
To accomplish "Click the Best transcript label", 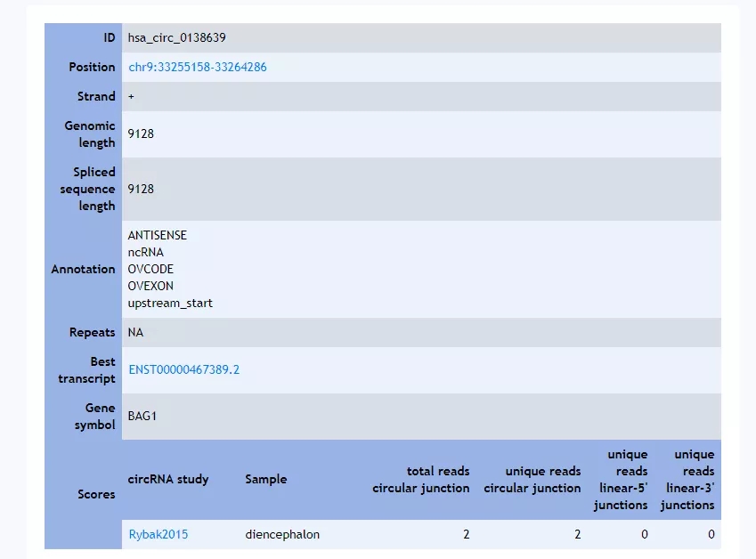I will [86, 370].
